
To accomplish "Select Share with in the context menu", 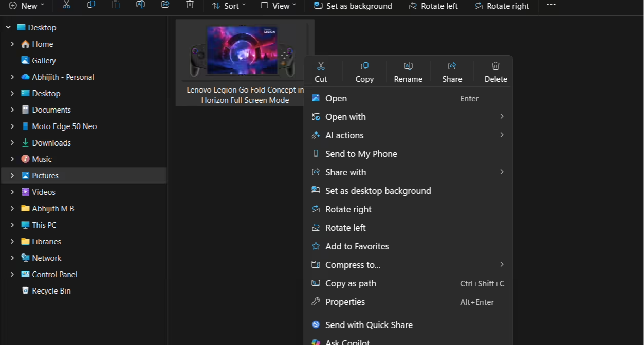I will click(408, 172).
